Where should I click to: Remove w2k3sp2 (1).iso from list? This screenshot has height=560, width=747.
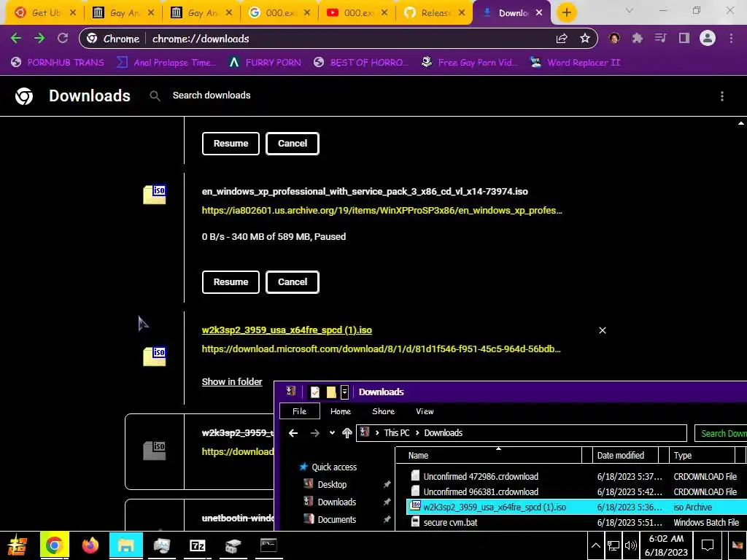(x=602, y=330)
